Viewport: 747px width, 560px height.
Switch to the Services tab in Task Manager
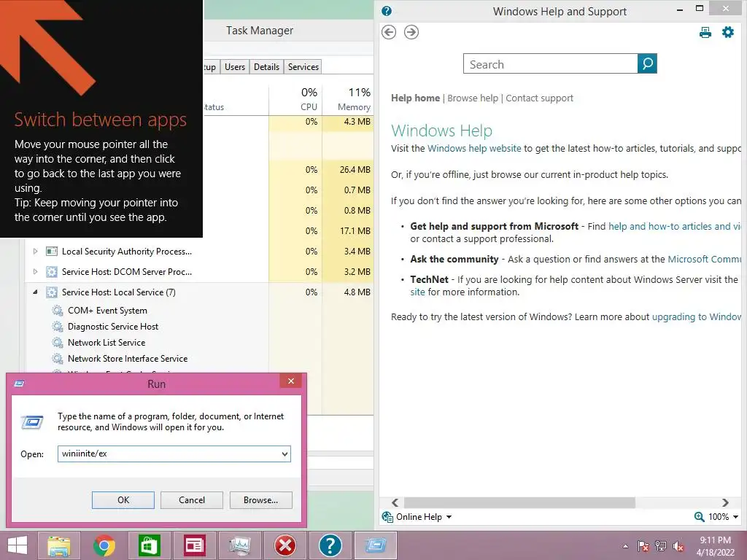[303, 66]
